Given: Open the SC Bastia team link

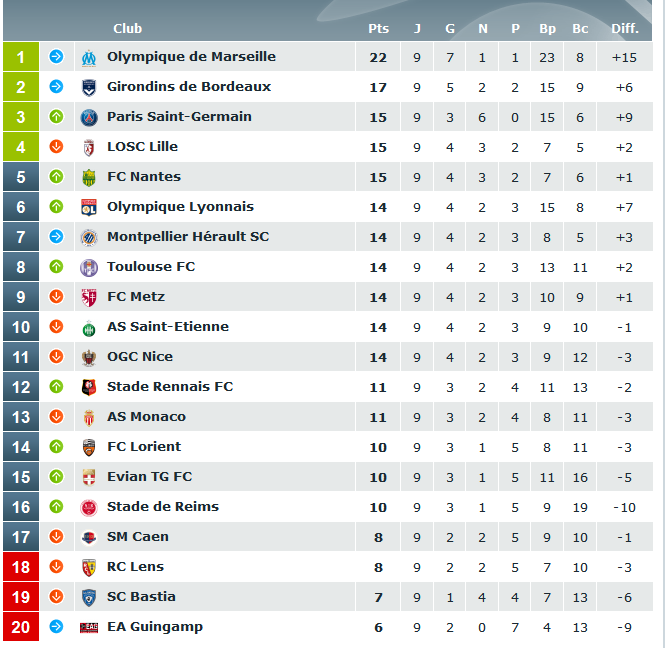Looking at the screenshot, I should (x=141, y=596).
